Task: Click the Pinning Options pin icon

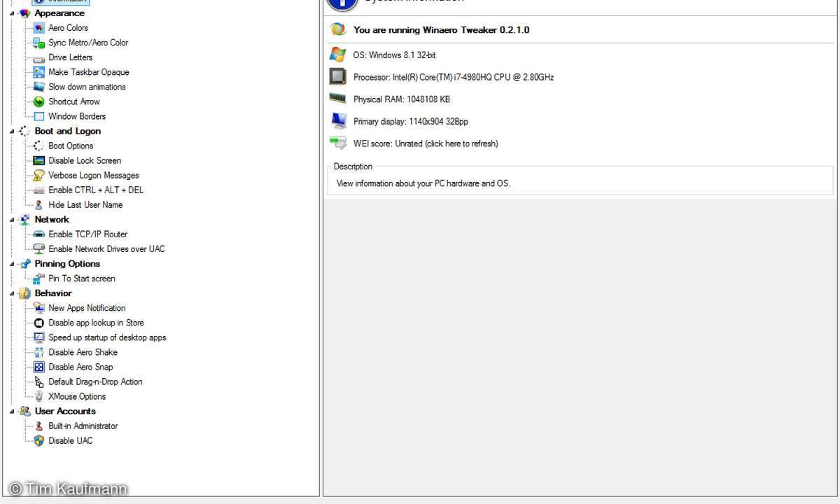Action: (25, 264)
